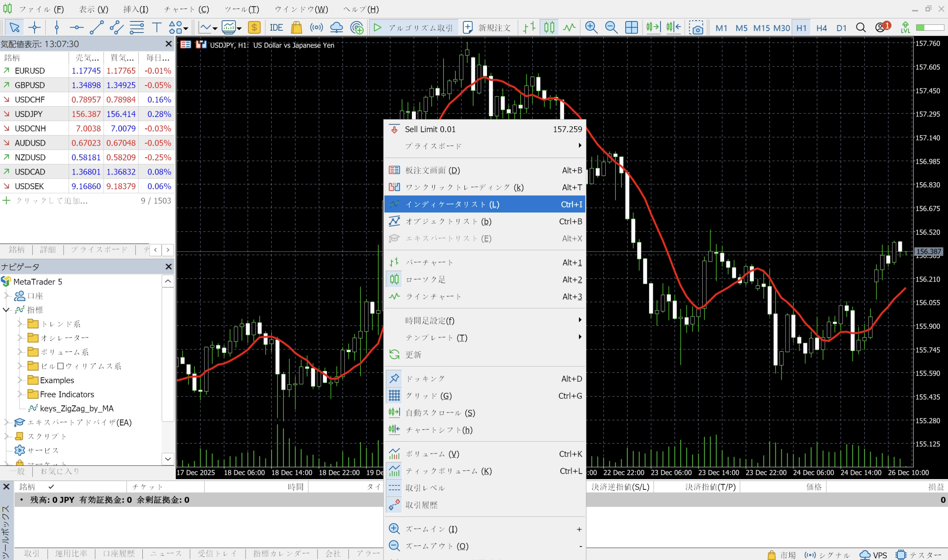The height and width of the screenshot is (560, 948).
Task: Toggle 自動スクロール (S) menu option
Action: [x=440, y=413]
